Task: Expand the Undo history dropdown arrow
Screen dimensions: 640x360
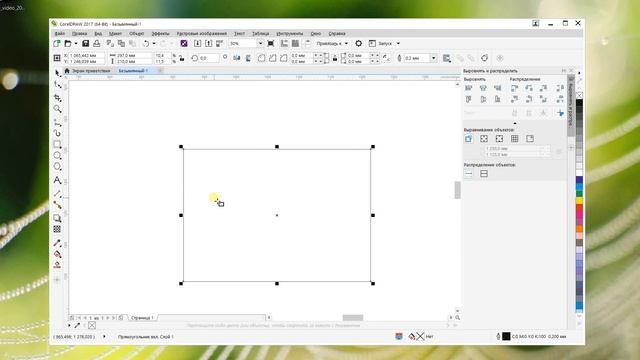Action: (154, 43)
